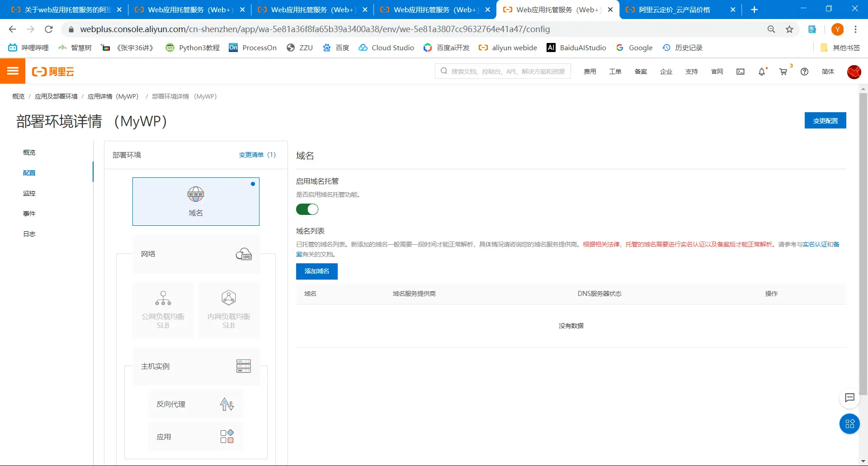Click the 变更配置 button
Image resolution: width=868 pixels, height=466 pixels.
pos(826,121)
